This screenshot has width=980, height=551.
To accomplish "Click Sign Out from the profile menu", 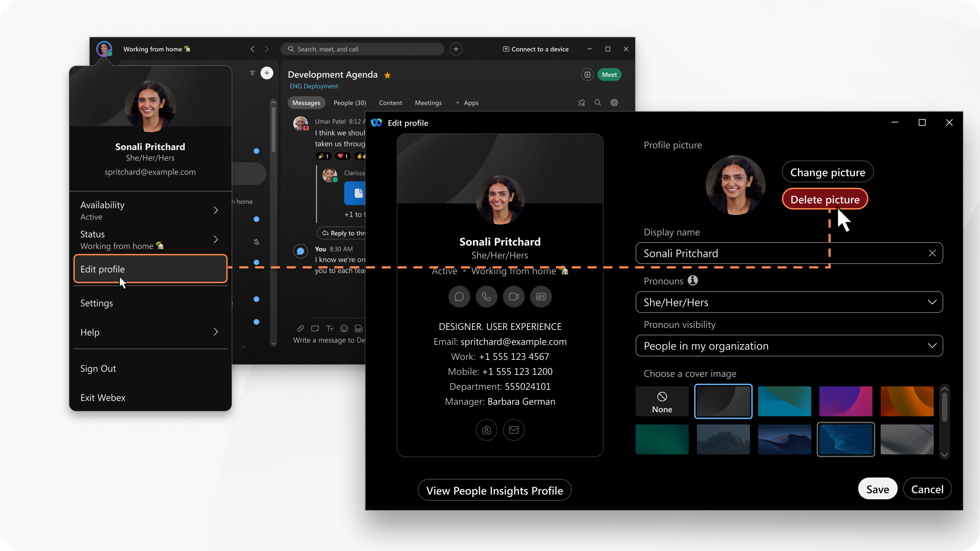I will (98, 368).
